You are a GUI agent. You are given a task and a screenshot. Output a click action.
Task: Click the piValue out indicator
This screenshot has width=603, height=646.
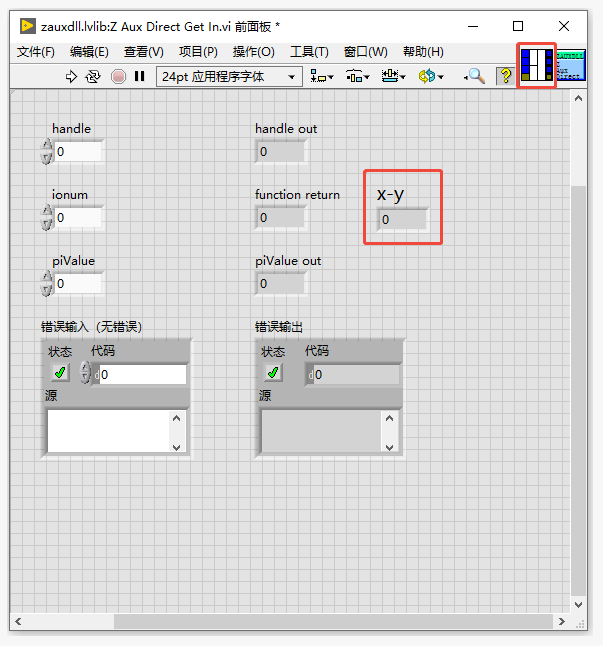click(281, 283)
